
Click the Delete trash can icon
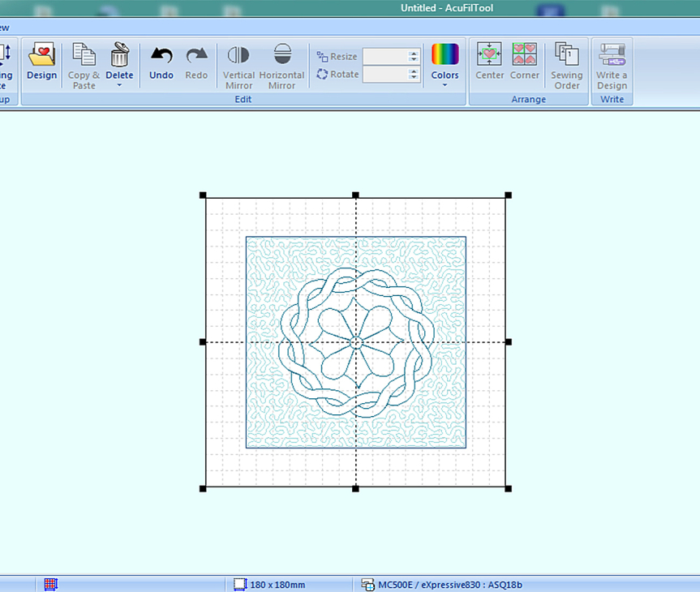pos(119,55)
